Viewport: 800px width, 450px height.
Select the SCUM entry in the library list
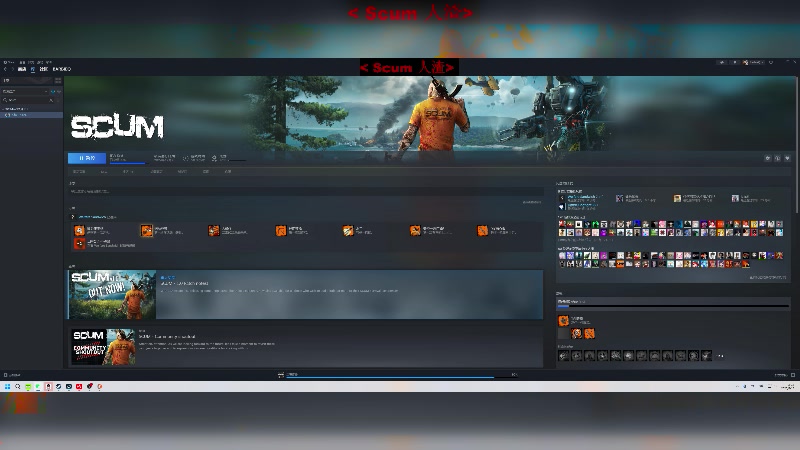pyautogui.click(x=31, y=115)
